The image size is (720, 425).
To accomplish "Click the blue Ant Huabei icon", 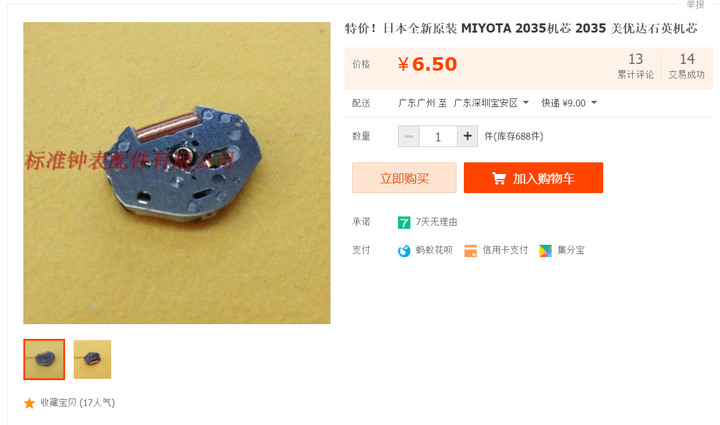I will [404, 251].
